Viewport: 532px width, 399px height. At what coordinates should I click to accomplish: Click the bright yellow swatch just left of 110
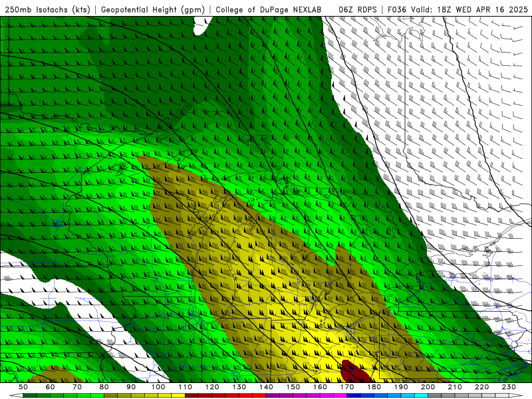pyautogui.click(x=178, y=396)
